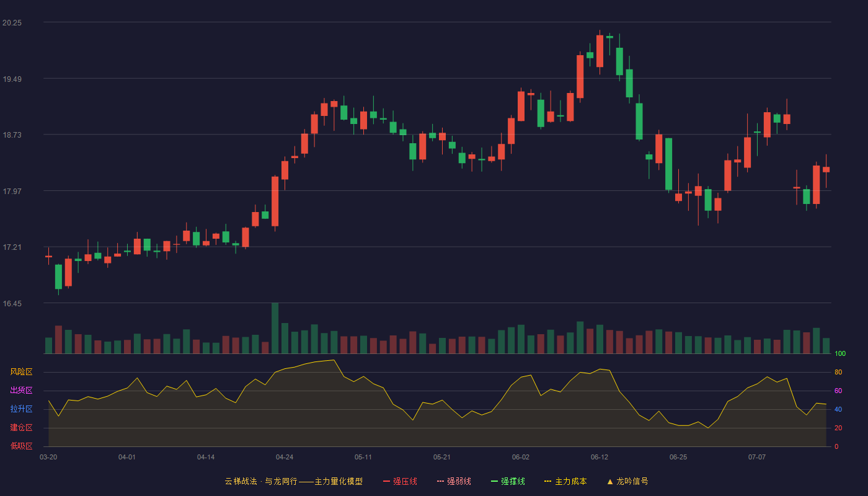The width and height of the screenshot is (868, 496).
Task: Click the 拉升区 zone label
Action: 21,409
